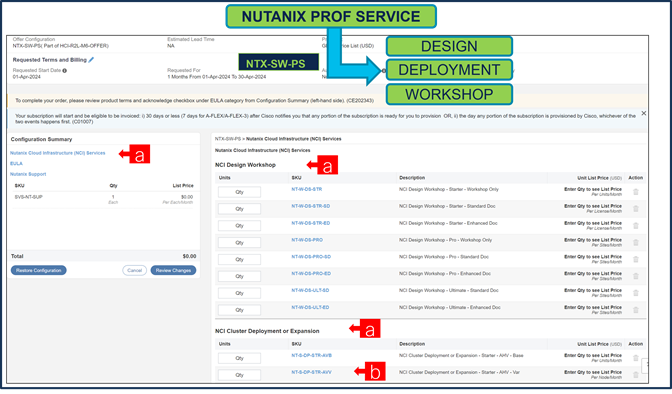This screenshot has width=672, height=394.
Task: Click Qty field for NT-W-DS-STR-ED
Action: pos(239,226)
